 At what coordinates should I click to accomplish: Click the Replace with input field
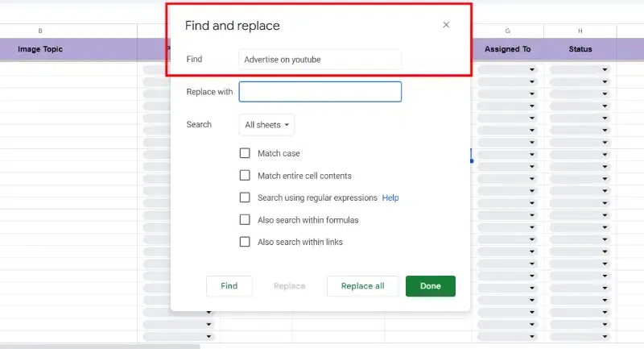click(x=320, y=92)
